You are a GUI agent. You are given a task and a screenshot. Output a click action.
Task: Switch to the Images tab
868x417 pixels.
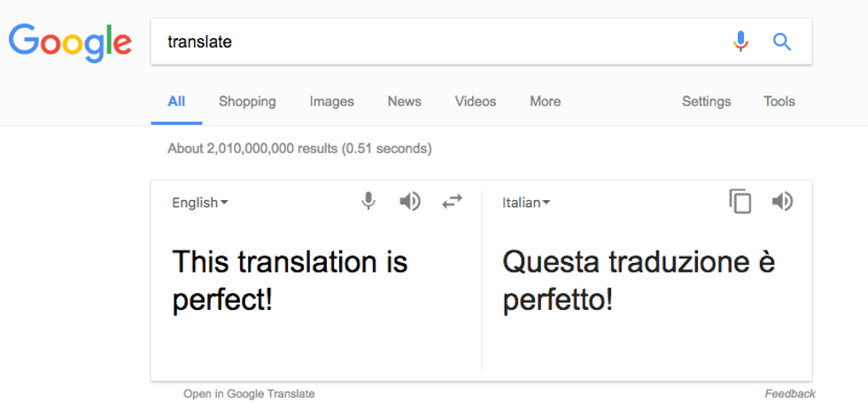pos(331,101)
